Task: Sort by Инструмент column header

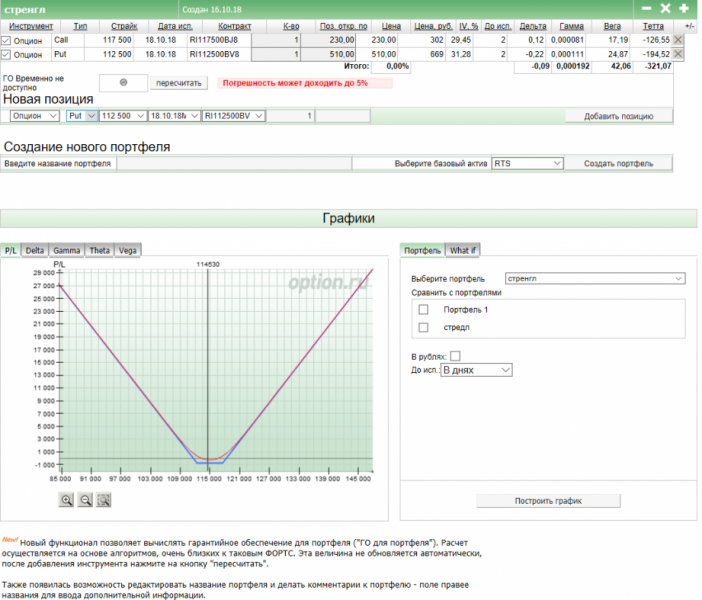Action: pos(31,26)
